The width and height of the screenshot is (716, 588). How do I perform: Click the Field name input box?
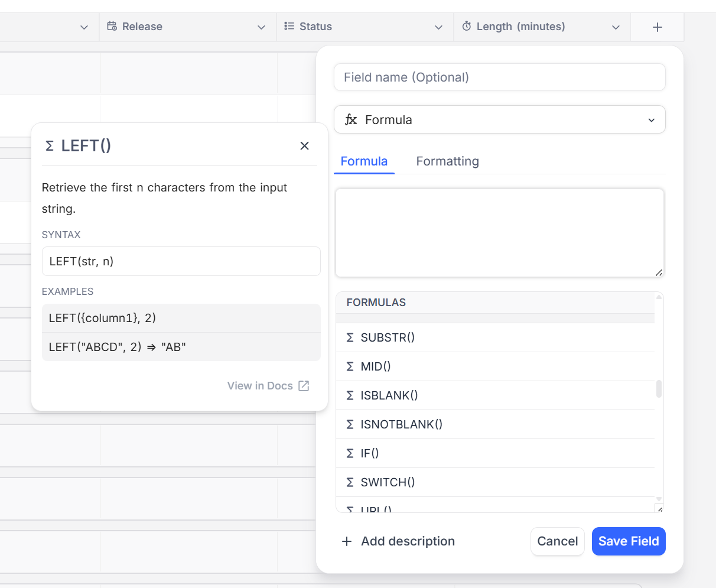(499, 77)
